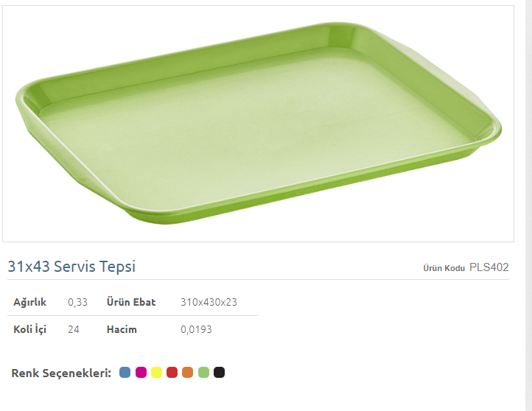Click the Hacim label
The width and height of the screenshot is (532, 411).
(122, 329)
